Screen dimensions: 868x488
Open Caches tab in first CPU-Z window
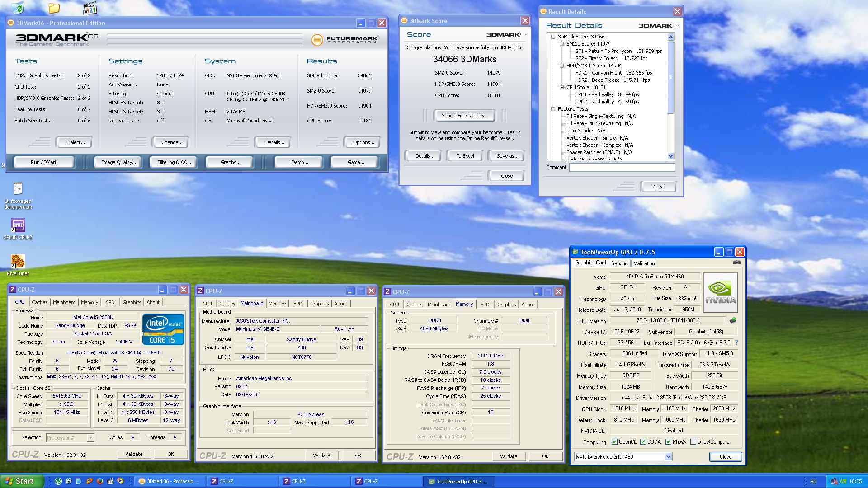40,302
